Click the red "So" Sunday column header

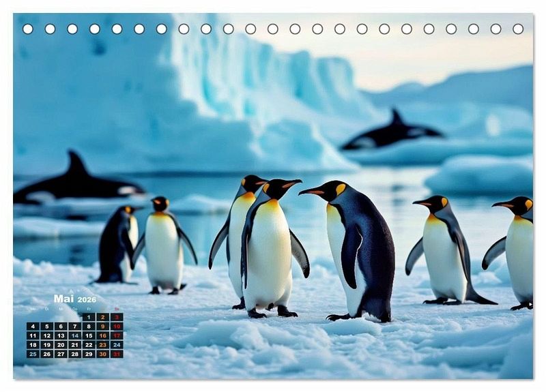click(117, 309)
